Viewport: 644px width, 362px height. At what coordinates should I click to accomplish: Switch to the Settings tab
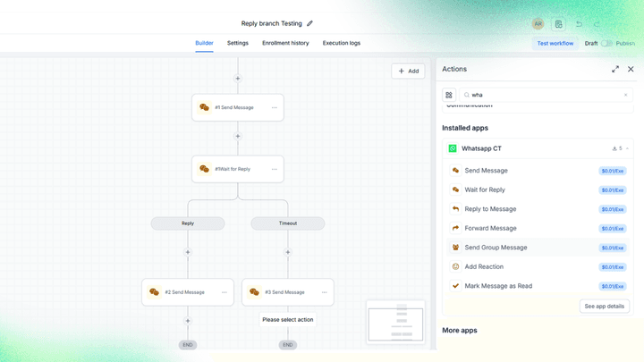(238, 43)
